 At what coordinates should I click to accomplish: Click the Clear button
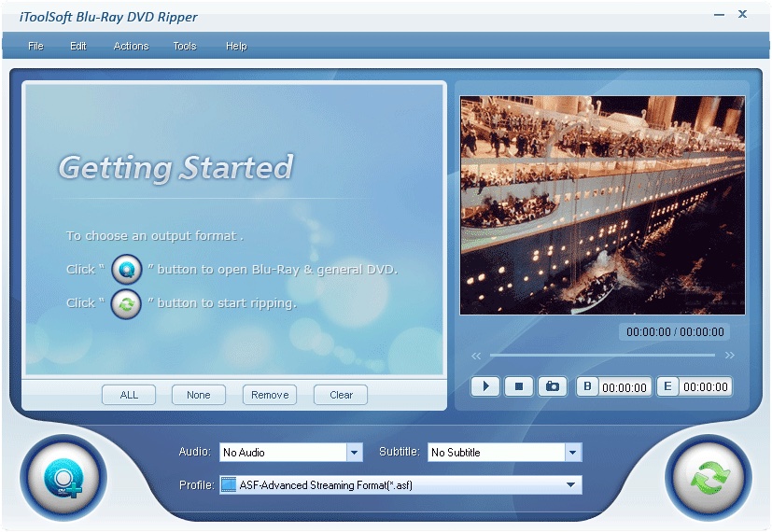click(x=341, y=395)
